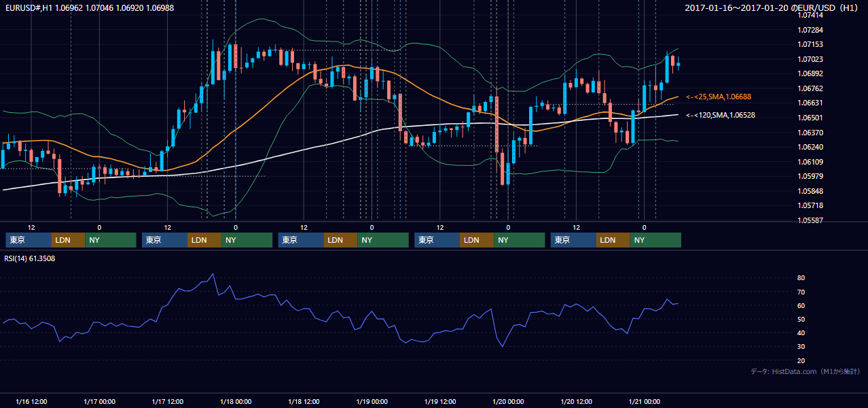
Task: Click RSI scale value 60
Action: [801, 305]
